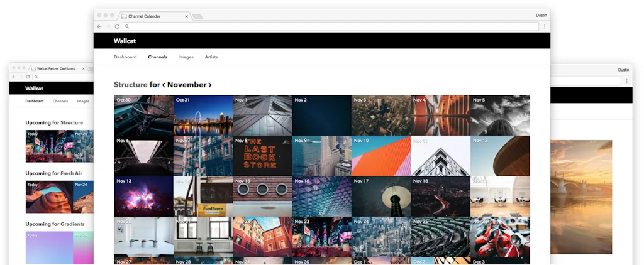Viewport: 644px width, 265px height.
Task: Select the Nov 13 concert image
Action: pyautogui.click(x=143, y=196)
